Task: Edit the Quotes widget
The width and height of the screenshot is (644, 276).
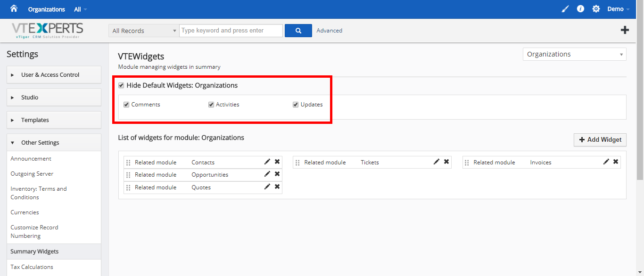Action: (267, 187)
